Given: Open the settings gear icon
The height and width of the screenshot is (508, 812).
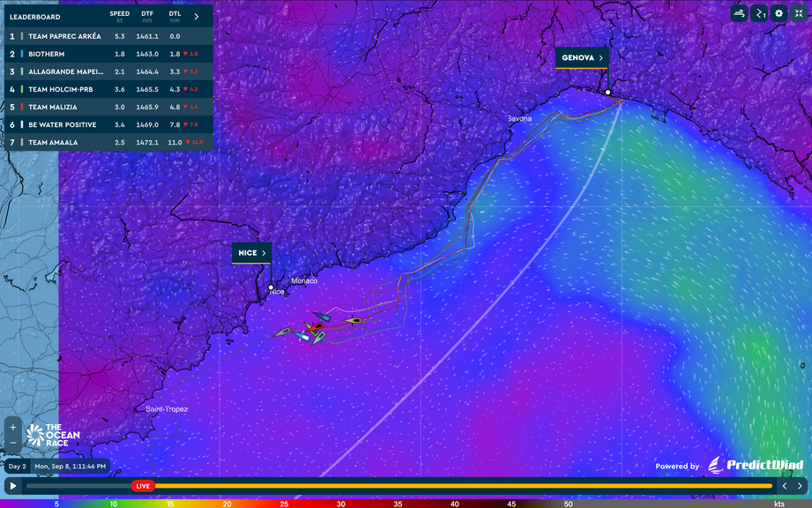Looking at the screenshot, I should (x=778, y=13).
